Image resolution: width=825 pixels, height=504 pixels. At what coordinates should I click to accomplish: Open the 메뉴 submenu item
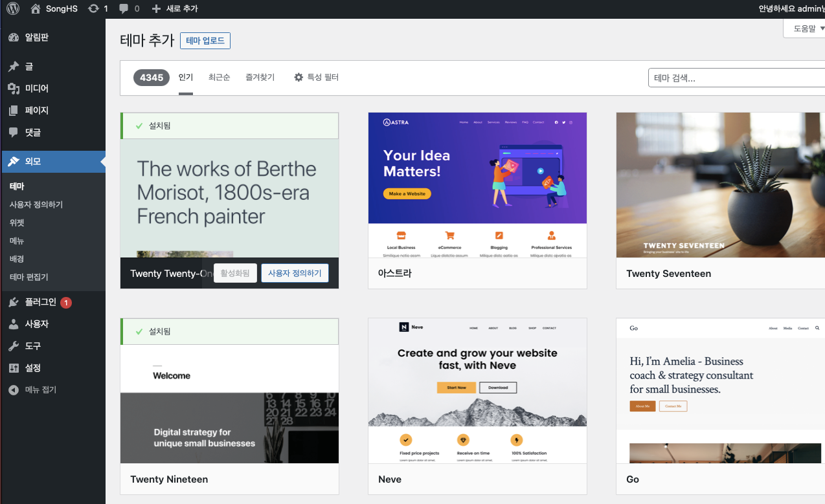[17, 241]
